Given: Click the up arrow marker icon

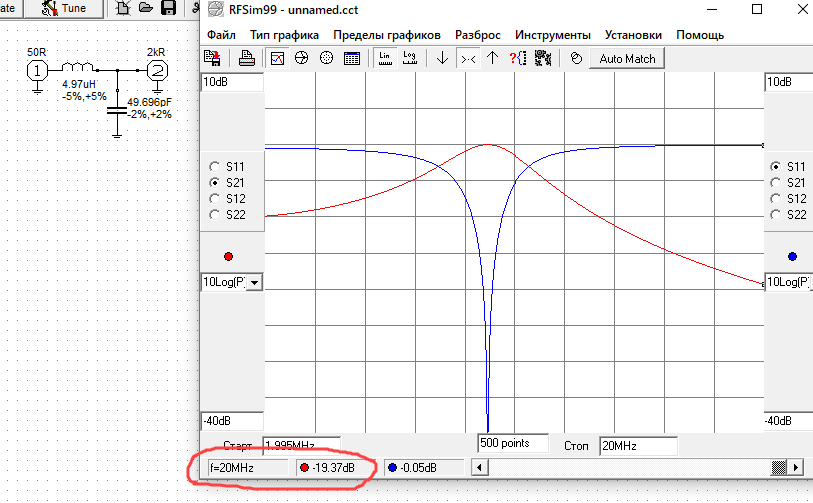Looking at the screenshot, I should click(492, 59).
